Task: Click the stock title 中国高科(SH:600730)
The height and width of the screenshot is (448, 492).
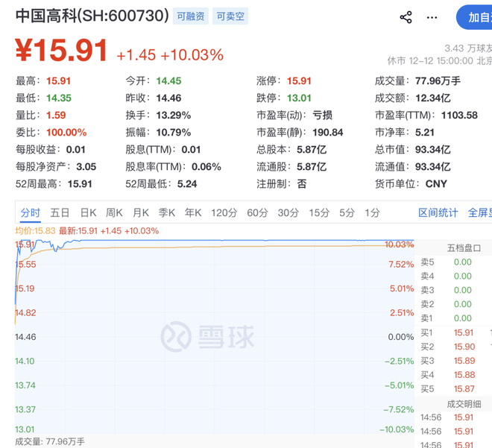Action: 92,16
